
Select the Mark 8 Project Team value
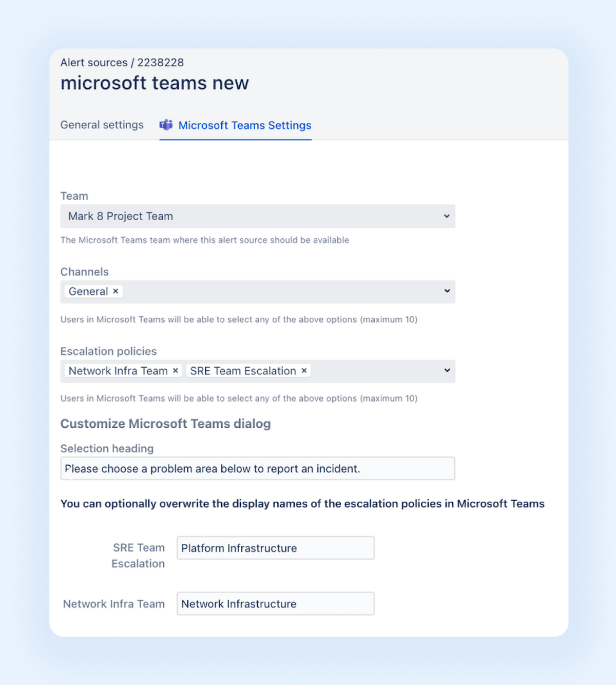120,216
